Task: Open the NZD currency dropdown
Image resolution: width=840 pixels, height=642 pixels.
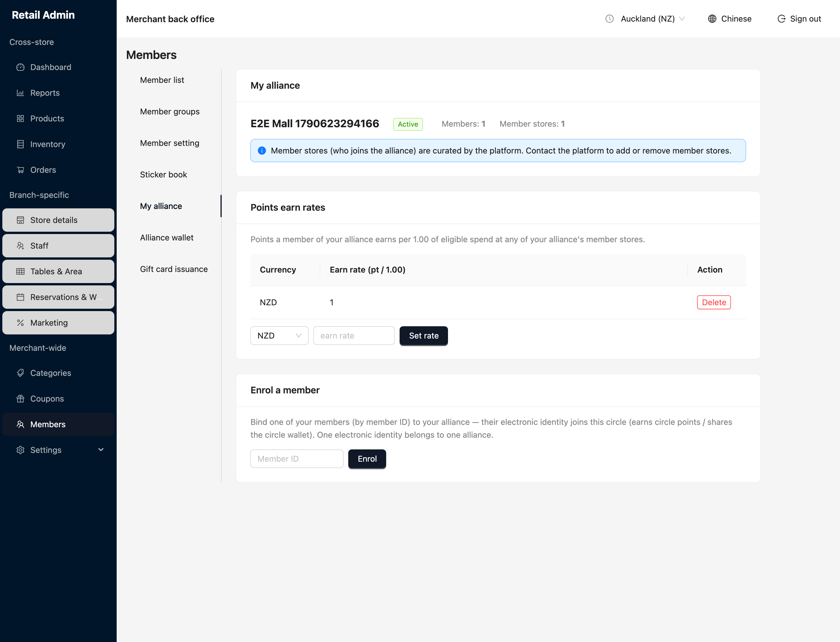Action: coord(279,336)
